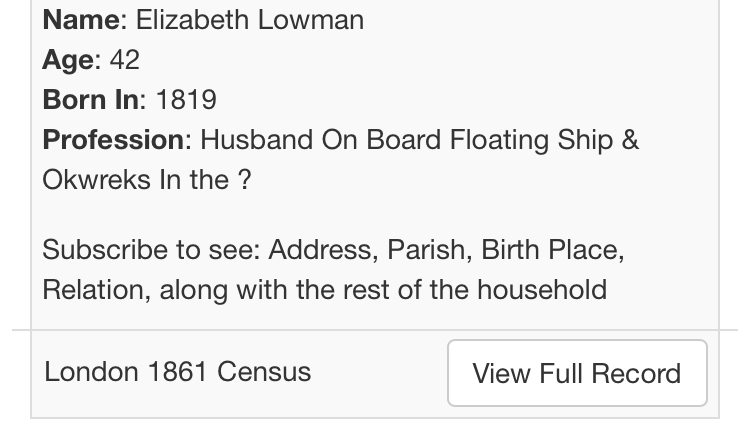Click the View Full Record button

coord(577,373)
